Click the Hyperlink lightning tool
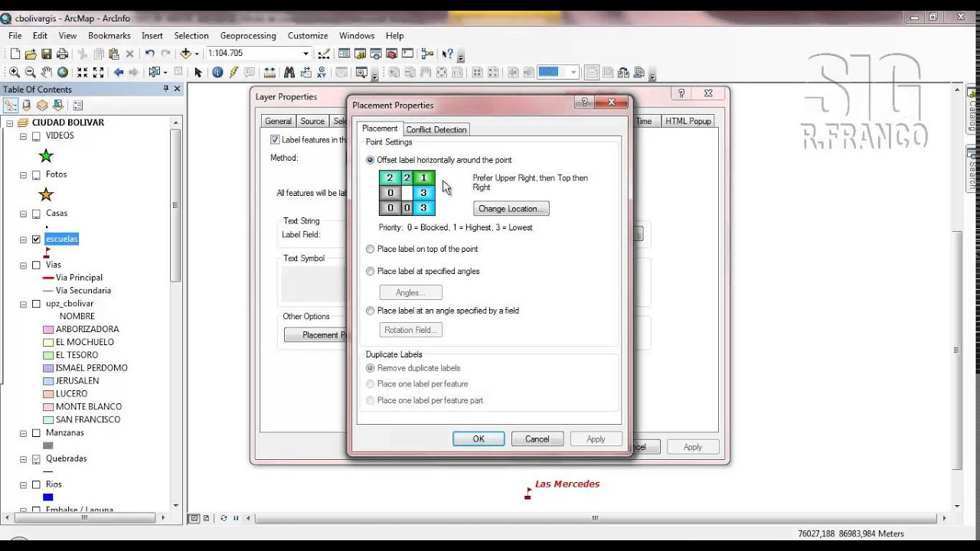Screen dimensions: 980x551 click(x=234, y=73)
